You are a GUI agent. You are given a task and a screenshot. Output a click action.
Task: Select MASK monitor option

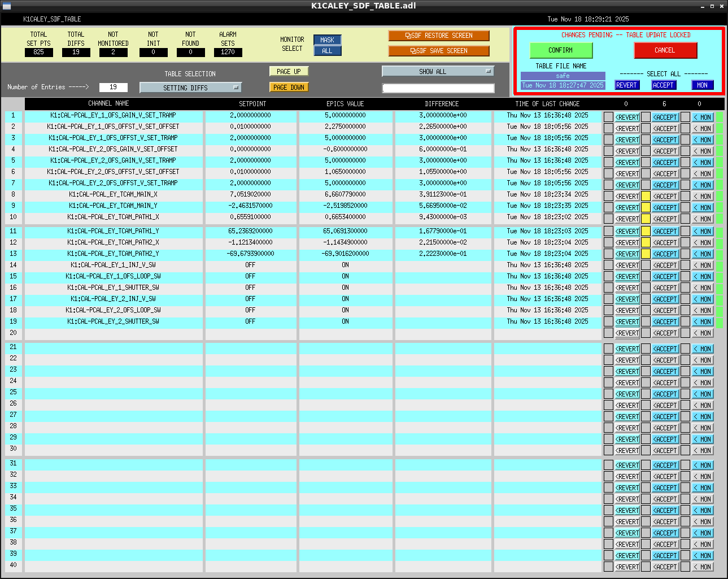[327, 40]
